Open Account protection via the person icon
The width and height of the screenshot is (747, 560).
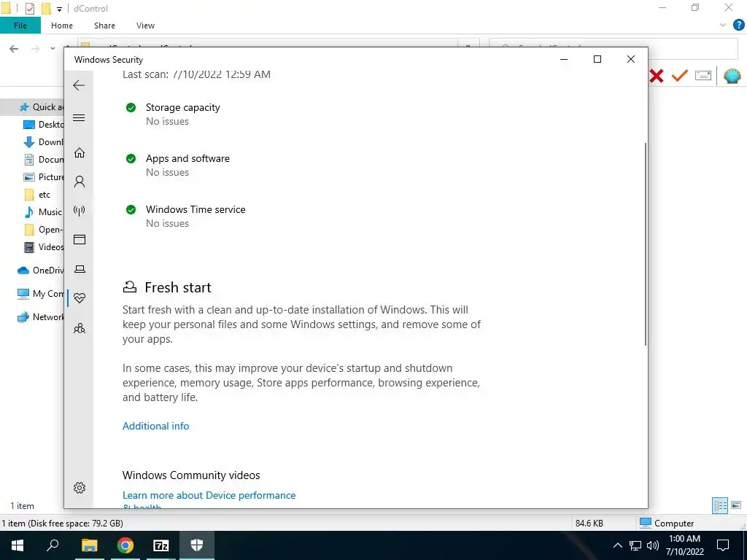tap(80, 182)
